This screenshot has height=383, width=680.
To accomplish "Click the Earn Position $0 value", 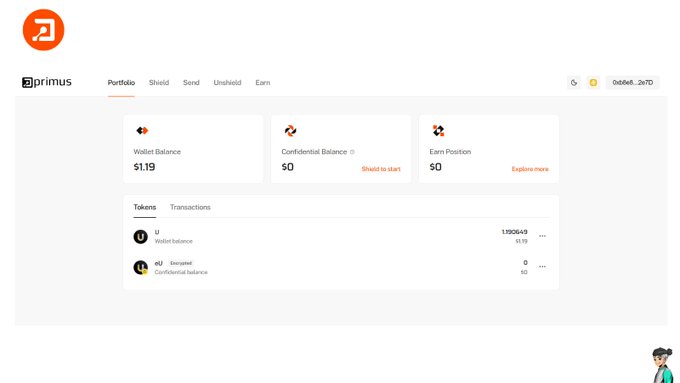I will 435,167.
